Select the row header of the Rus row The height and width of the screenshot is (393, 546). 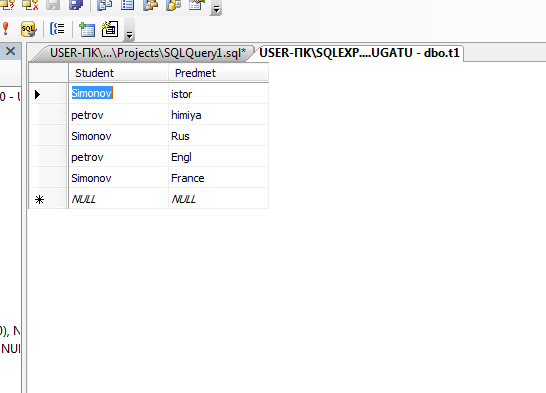click(48, 136)
